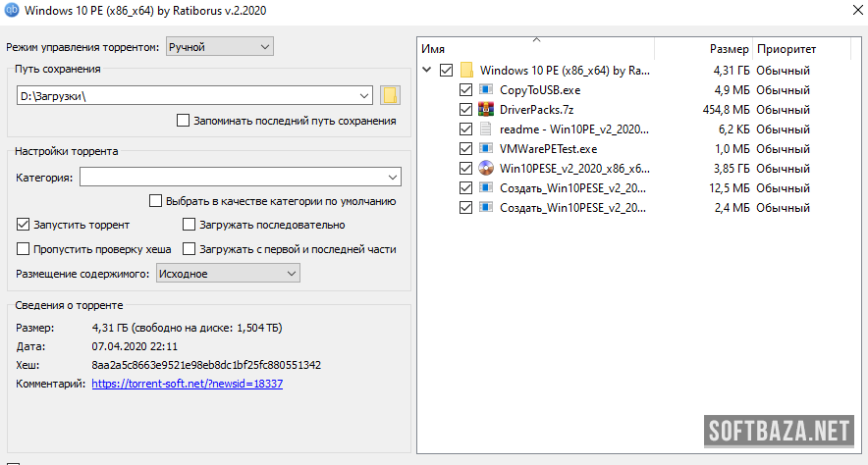Sort files by 'Приоритет' column header
The image size is (868, 465).
click(786, 49)
